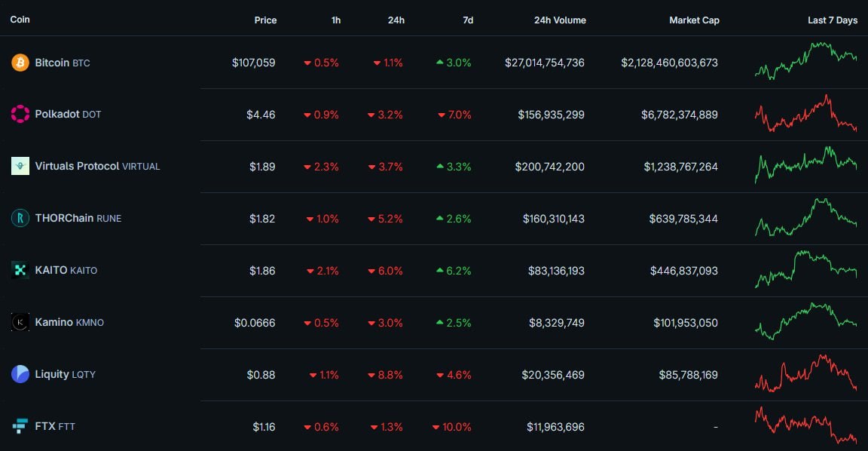
Task: Click FTX price $1.16
Action: coord(264,427)
